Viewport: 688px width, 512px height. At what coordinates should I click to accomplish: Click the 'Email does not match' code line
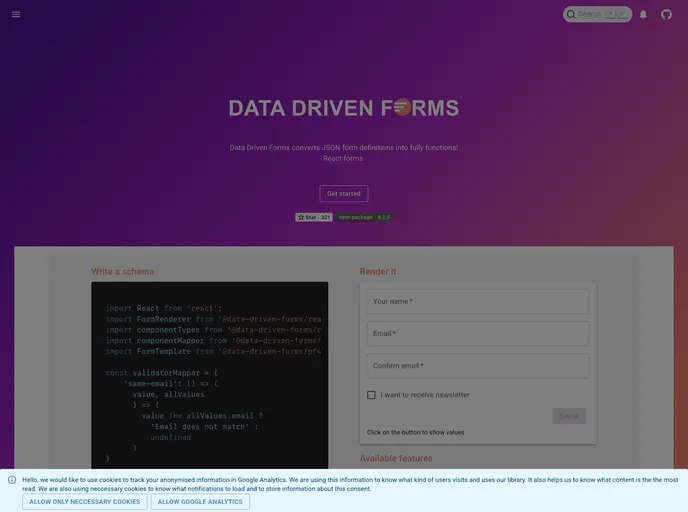coord(204,426)
